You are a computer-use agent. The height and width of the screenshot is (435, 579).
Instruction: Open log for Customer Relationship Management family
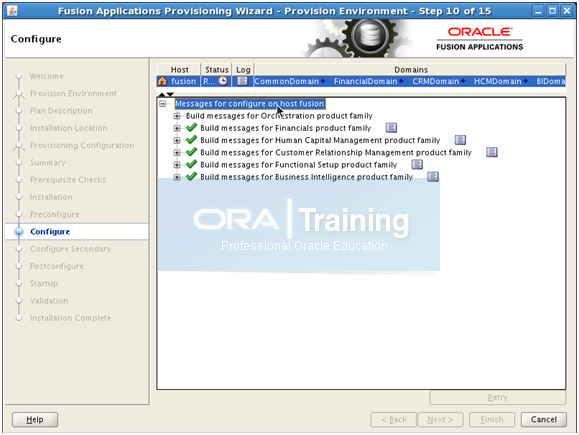[x=492, y=152]
